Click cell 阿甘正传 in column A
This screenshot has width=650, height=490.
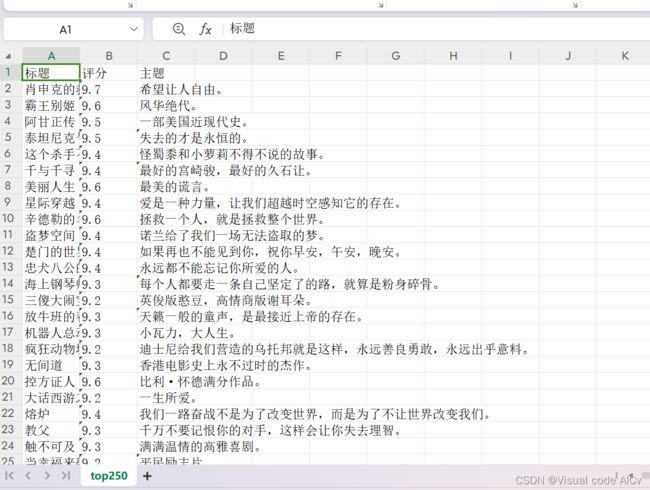click(51, 121)
